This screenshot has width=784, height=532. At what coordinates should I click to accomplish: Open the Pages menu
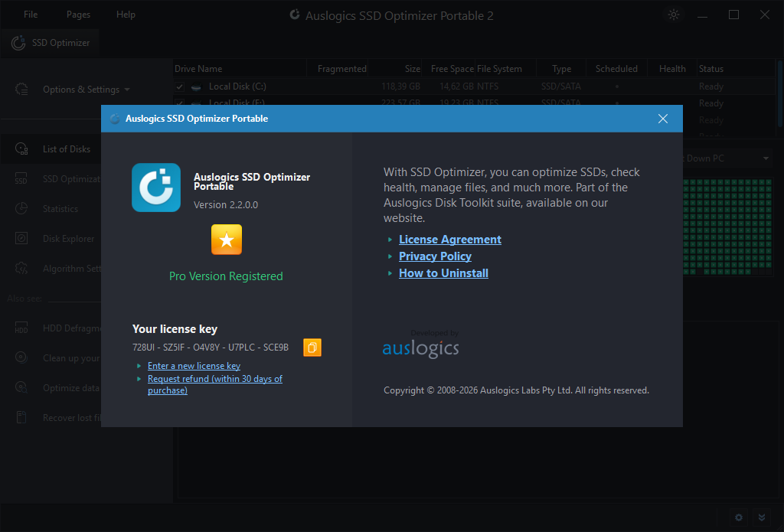(79, 15)
